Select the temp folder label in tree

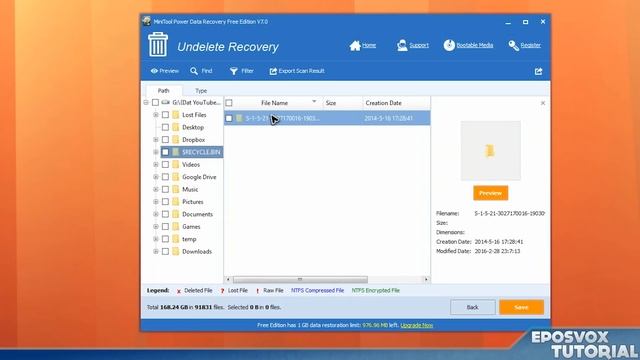coord(189,239)
